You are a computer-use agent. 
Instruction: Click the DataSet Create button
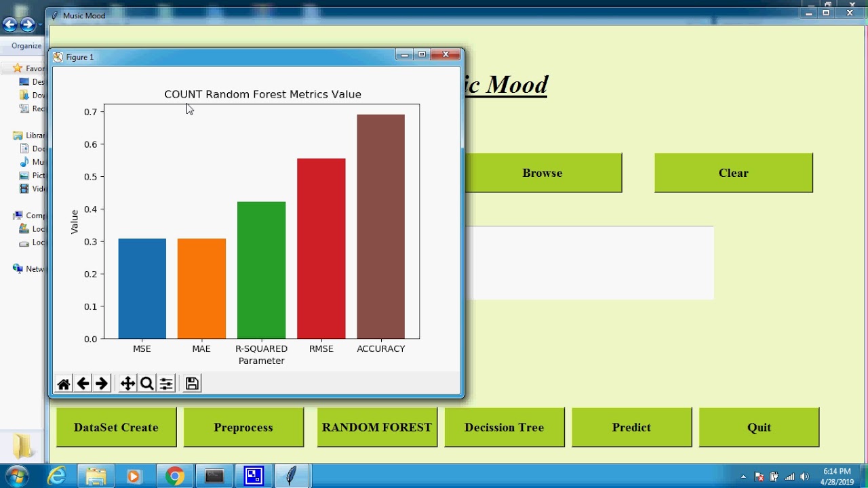click(116, 428)
